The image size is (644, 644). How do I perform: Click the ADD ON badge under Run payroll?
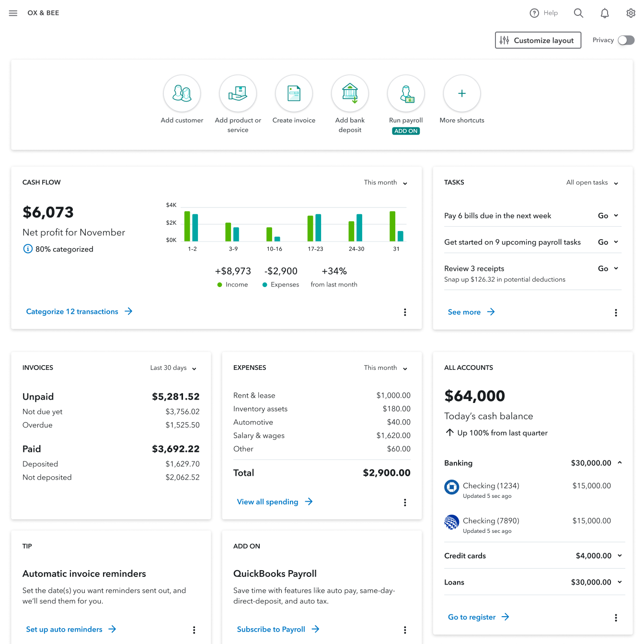pos(406,131)
